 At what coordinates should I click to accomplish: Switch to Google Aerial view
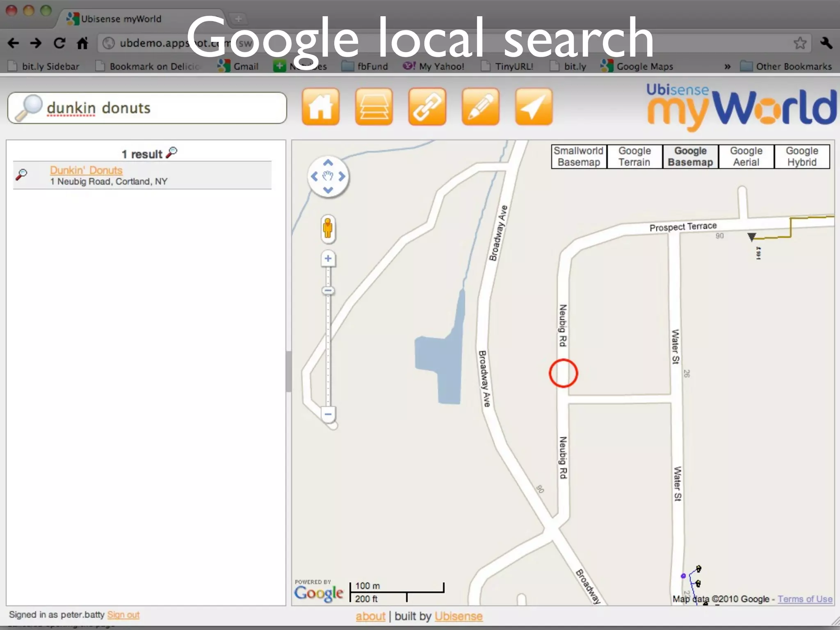tap(746, 157)
